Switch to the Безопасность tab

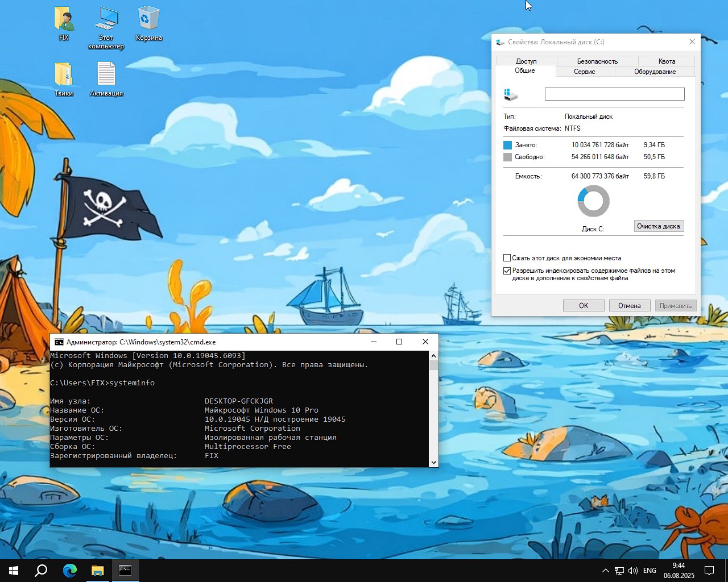coord(597,61)
